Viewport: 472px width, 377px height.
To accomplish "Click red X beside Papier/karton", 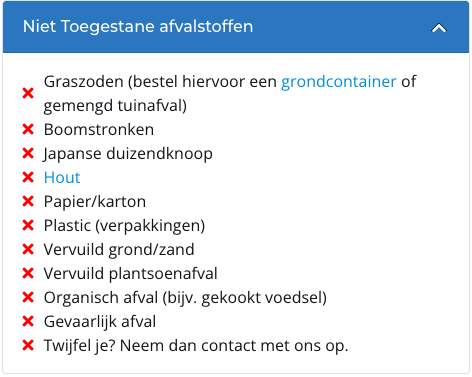I will click(28, 201).
